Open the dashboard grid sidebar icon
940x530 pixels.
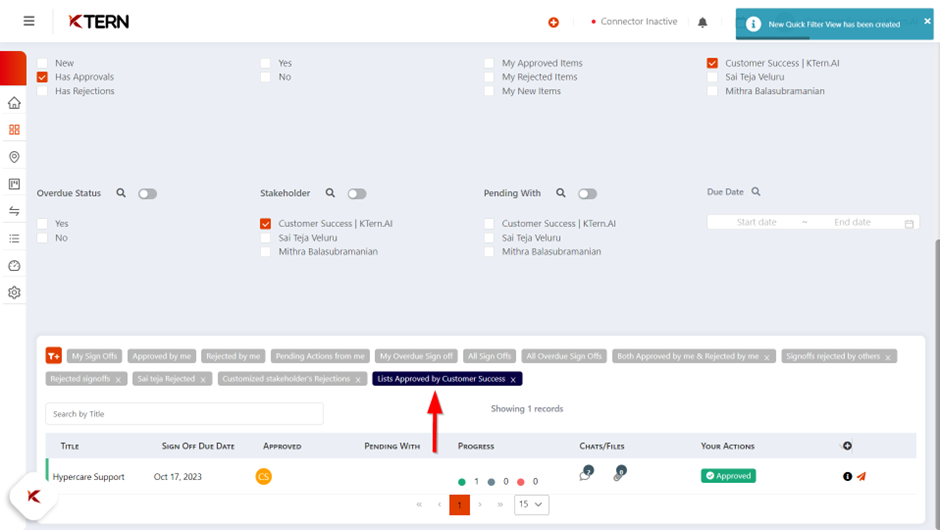[14, 130]
